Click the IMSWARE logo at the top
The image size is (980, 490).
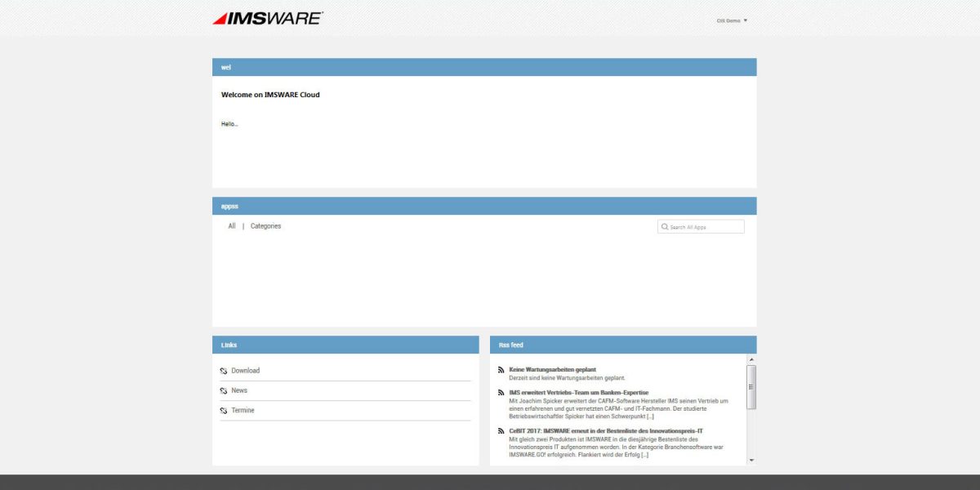point(267,18)
